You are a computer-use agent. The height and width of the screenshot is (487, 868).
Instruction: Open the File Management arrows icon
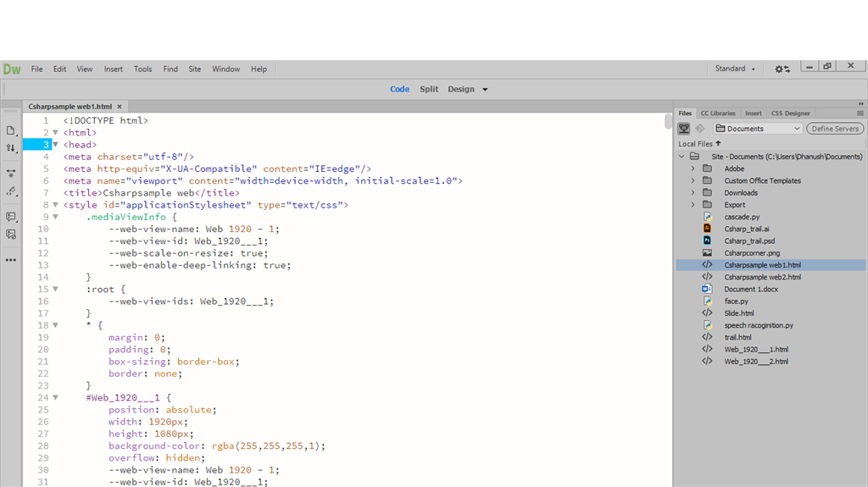(10, 148)
